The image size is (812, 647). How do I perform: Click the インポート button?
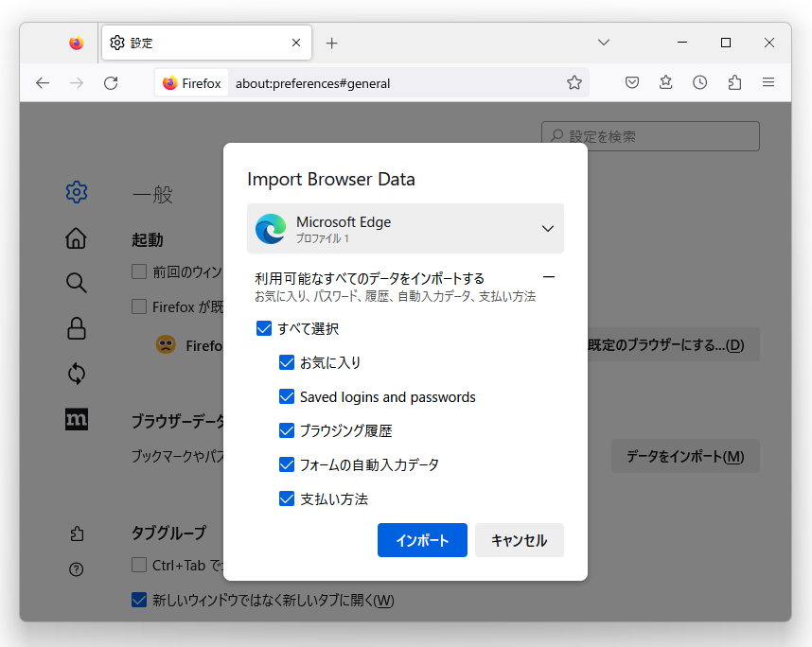422,540
